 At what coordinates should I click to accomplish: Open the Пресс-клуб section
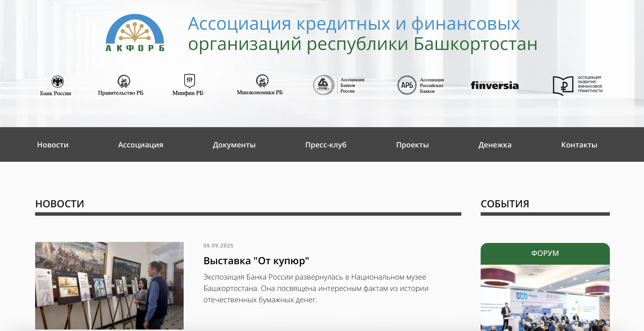[326, 145]
